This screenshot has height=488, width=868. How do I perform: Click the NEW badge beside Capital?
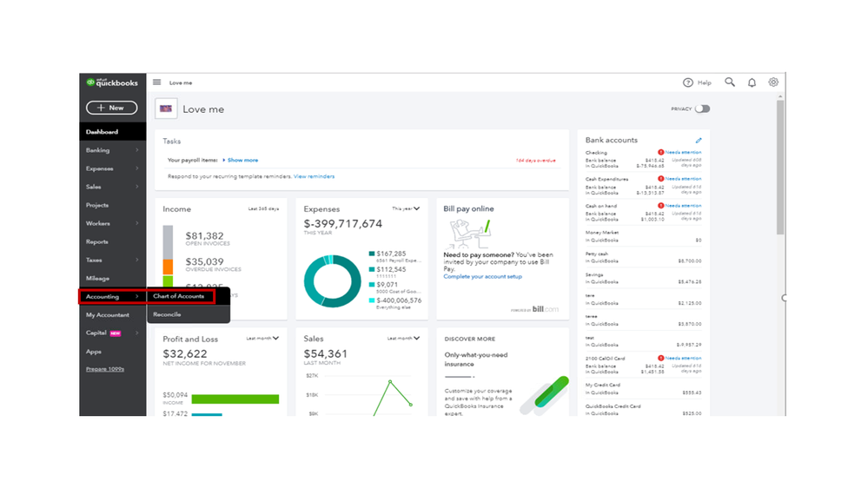coord(116,333)
